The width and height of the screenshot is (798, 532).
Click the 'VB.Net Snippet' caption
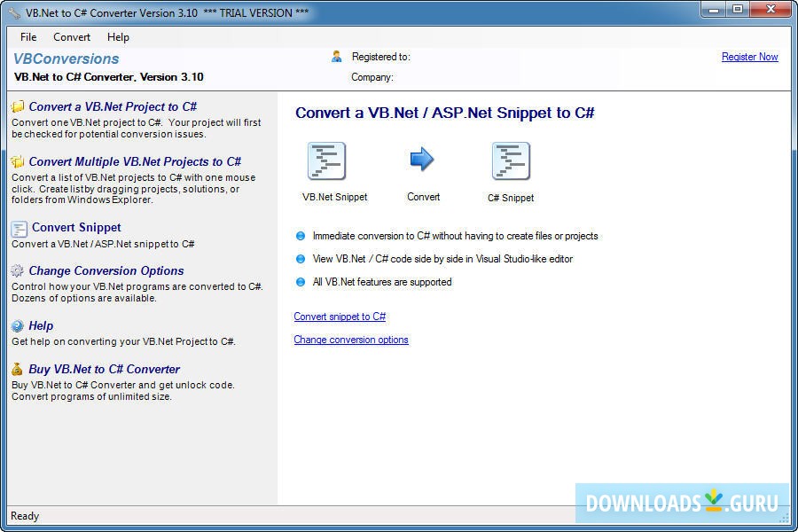[335, 197]
